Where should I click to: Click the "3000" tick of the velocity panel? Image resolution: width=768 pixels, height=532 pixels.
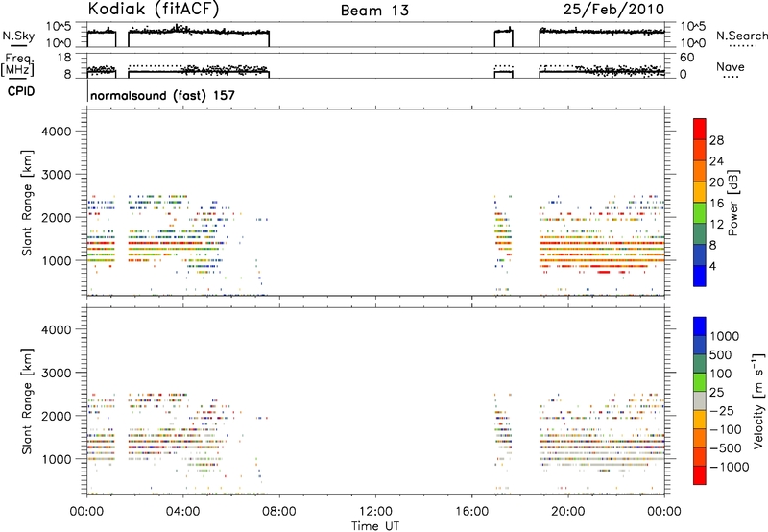56,373
